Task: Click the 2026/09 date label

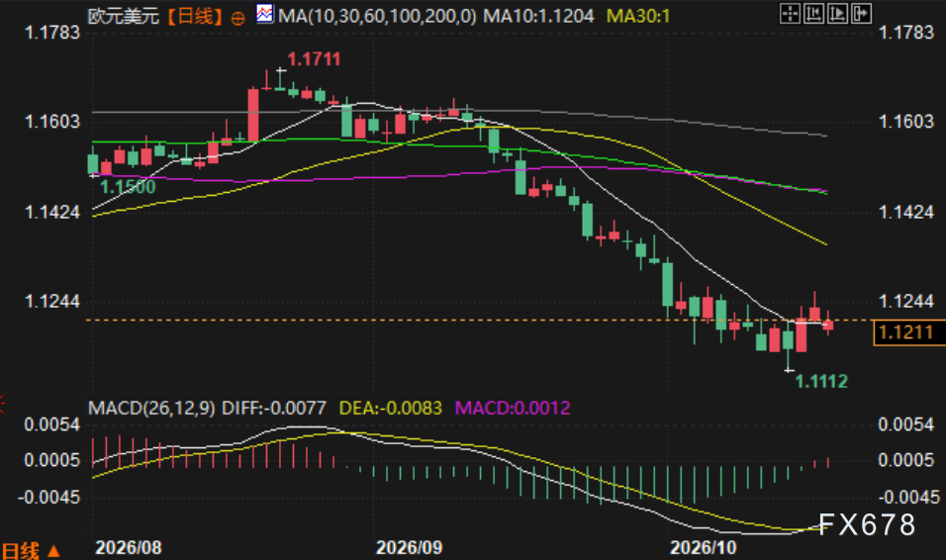Action: pyautogui.click(x=409, y=547)
